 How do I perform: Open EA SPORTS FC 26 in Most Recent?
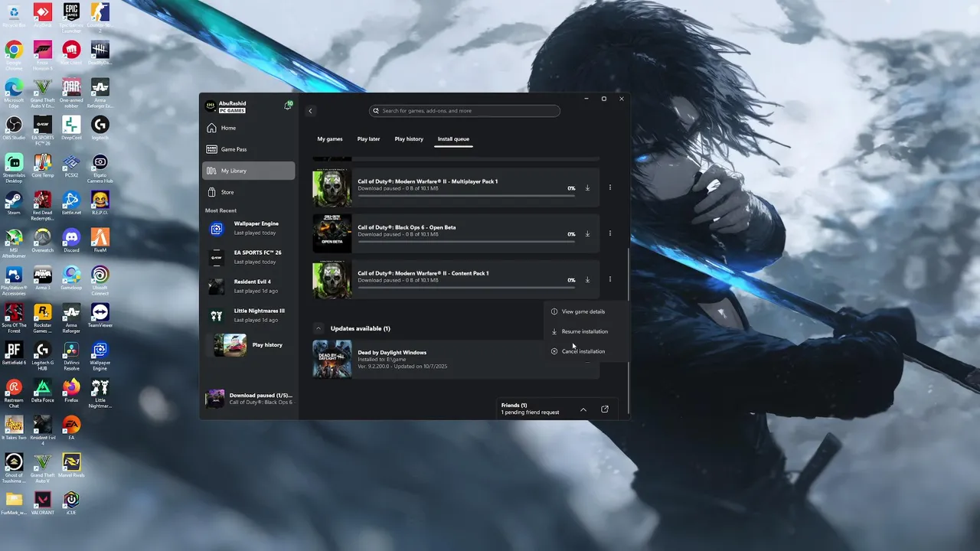[249, 257]
